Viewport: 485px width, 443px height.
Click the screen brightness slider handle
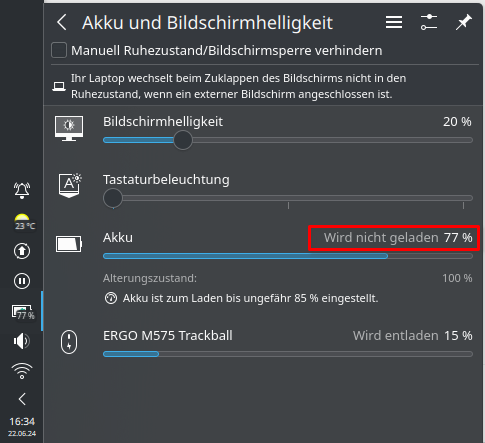coord(183,140)
